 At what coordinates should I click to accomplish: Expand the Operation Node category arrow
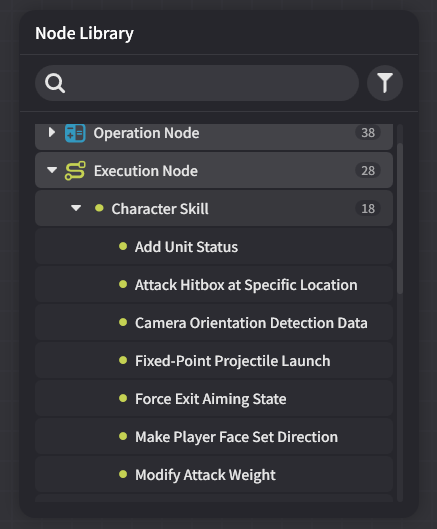click(x=52, y=132)
